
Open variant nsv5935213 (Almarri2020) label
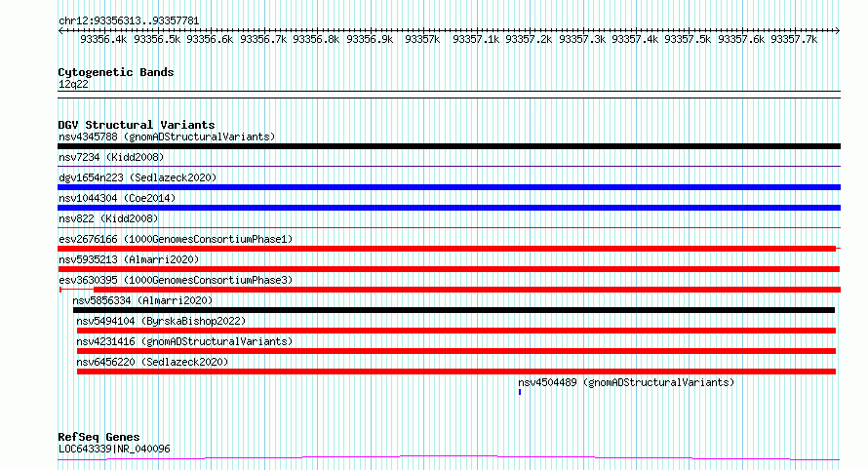(x=129, y=259)
